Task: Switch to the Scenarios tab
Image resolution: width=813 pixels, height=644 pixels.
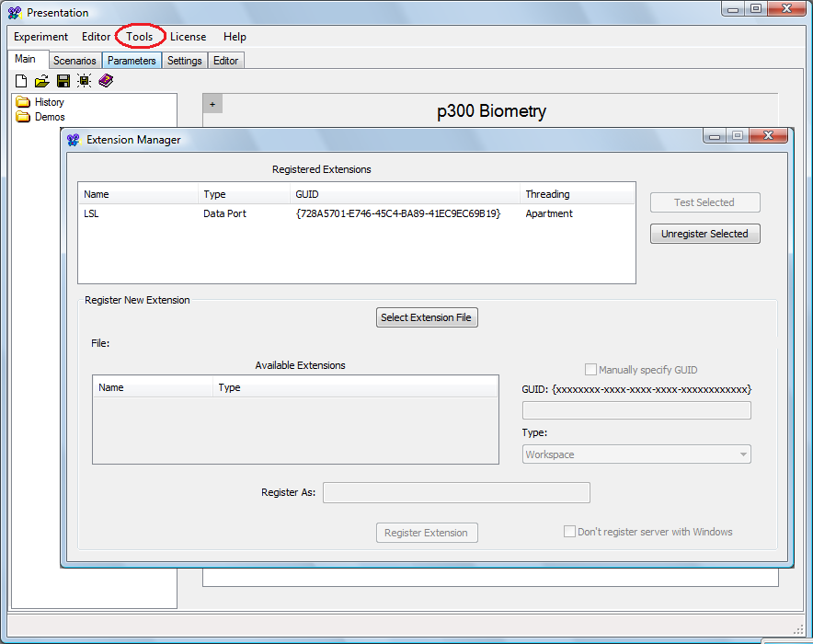Action: pos(74,61)
